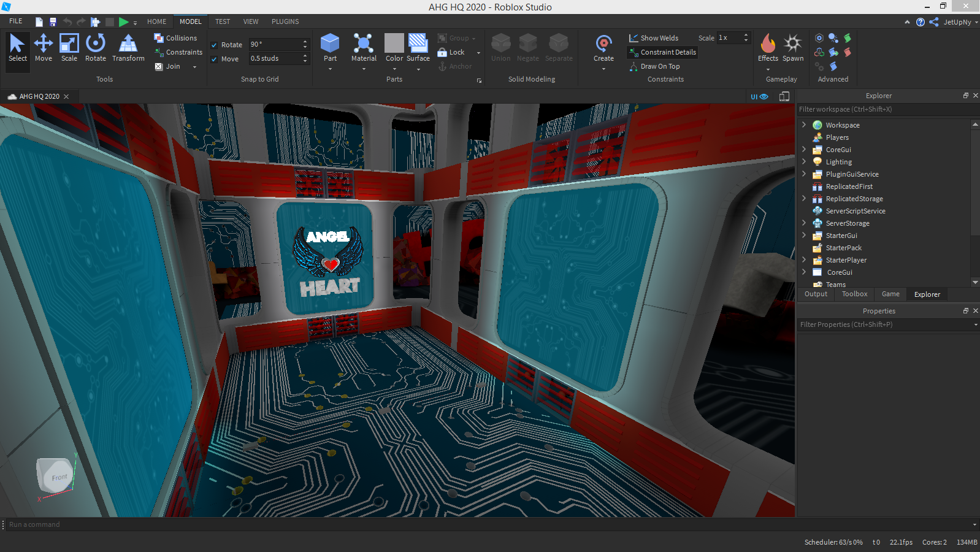Insert a new Part
Screen dimensions: 980x552
click(330, 44)
